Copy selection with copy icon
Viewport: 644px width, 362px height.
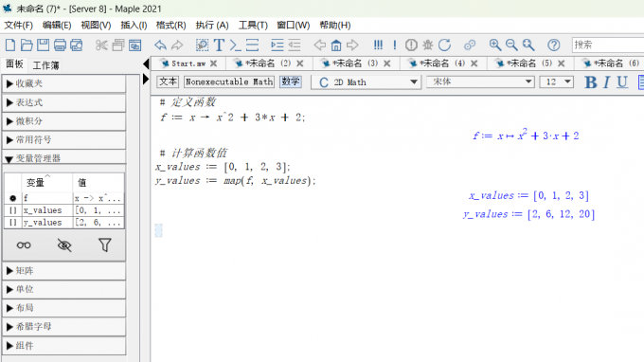coord(117,45)
